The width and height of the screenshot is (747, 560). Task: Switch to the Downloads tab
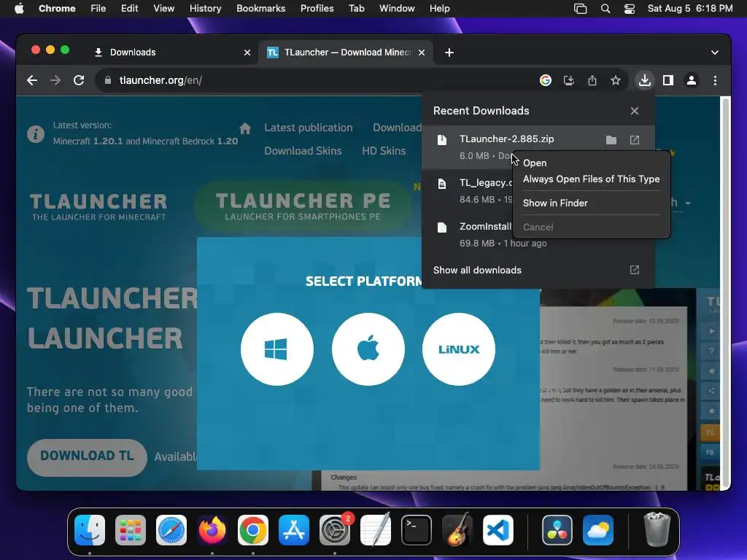pyautogui.click(x=166, y=52)
